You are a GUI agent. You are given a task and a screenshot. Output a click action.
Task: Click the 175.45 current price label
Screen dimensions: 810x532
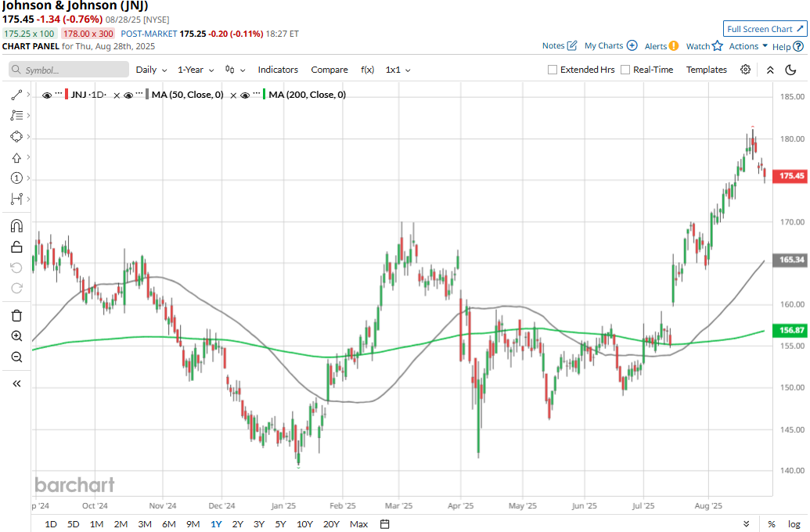tap(790, 176)
